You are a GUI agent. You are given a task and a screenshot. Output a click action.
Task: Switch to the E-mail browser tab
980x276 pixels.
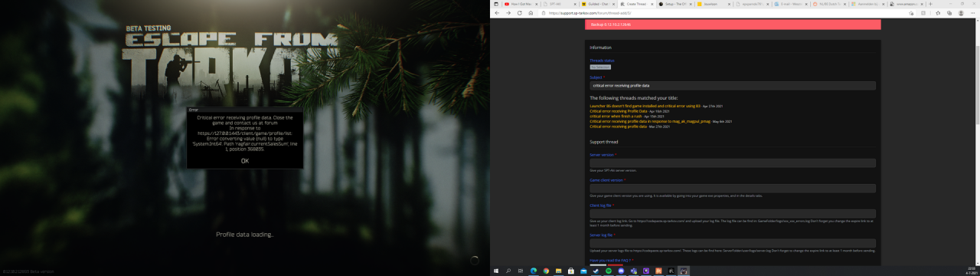point(791,4)
